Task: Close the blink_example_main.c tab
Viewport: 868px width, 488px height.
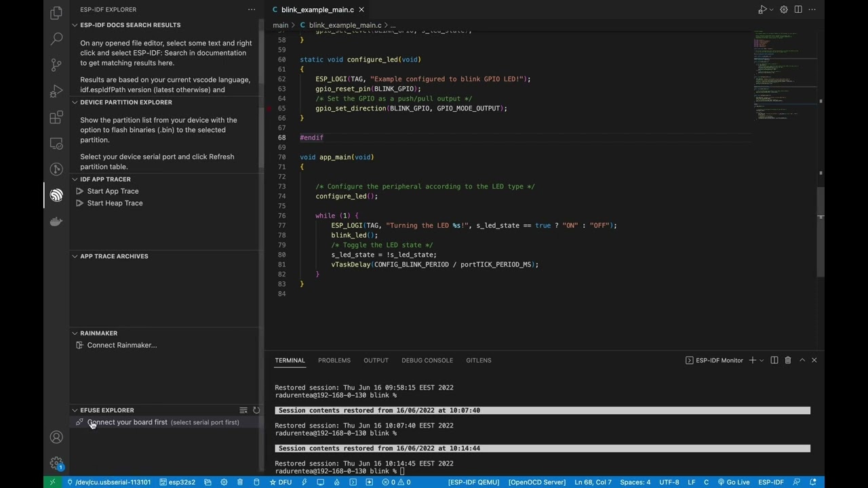Action: pyautogui.click(x=361, y=9)
